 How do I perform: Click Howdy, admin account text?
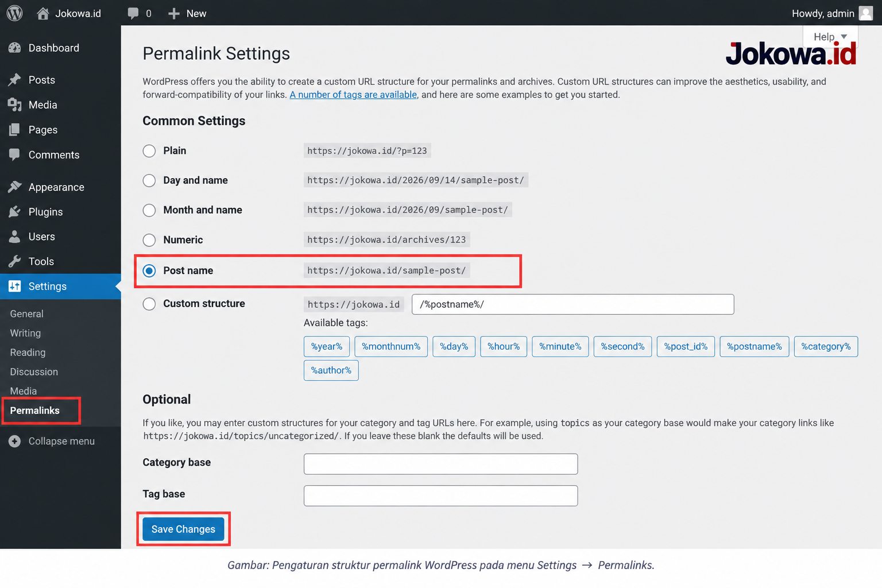pyautogui.click(x=823, y=13)
